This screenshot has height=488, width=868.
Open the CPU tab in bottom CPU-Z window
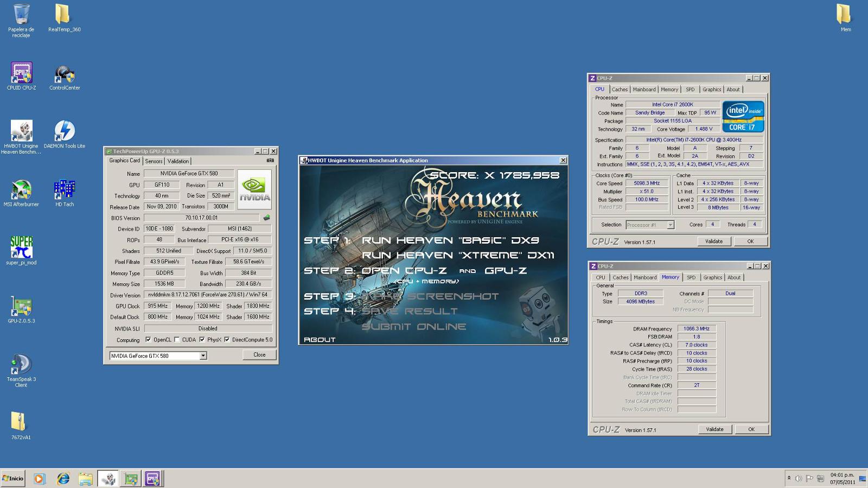pos(601,277)
